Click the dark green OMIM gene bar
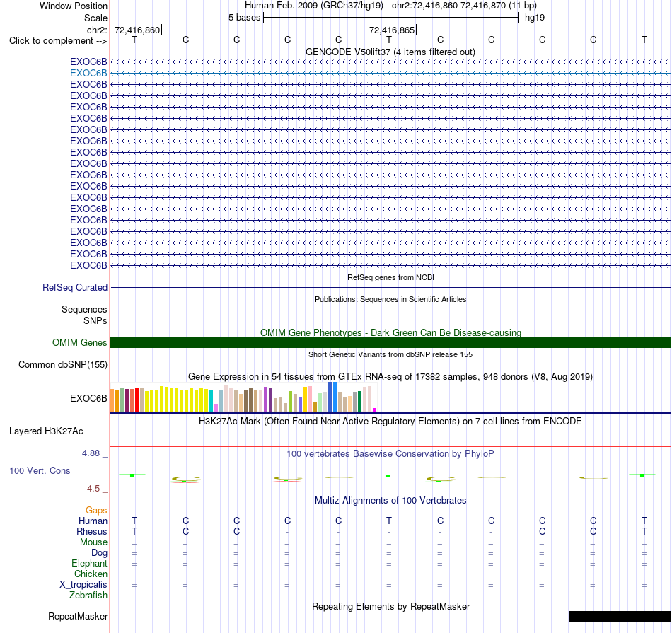672x633 pixels. 391,342
